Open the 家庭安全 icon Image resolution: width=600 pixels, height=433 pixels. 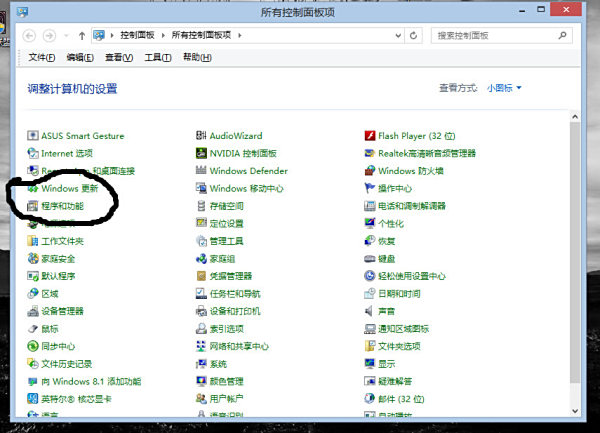33,259
